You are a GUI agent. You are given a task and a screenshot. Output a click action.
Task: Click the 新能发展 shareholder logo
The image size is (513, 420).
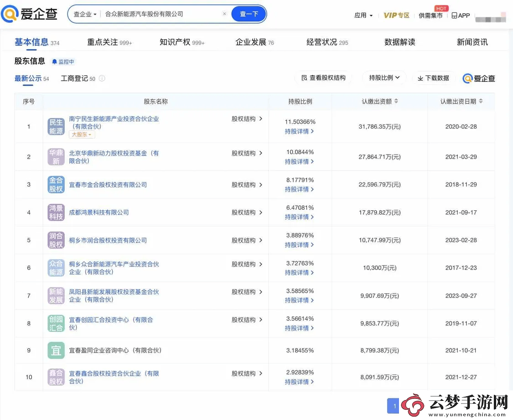point(56,296)
